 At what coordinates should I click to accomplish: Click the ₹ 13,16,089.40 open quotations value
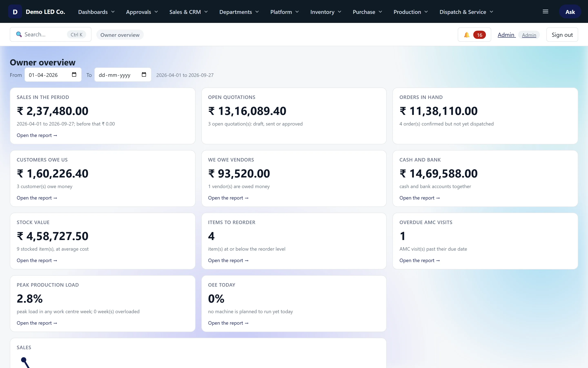point(247,111)
